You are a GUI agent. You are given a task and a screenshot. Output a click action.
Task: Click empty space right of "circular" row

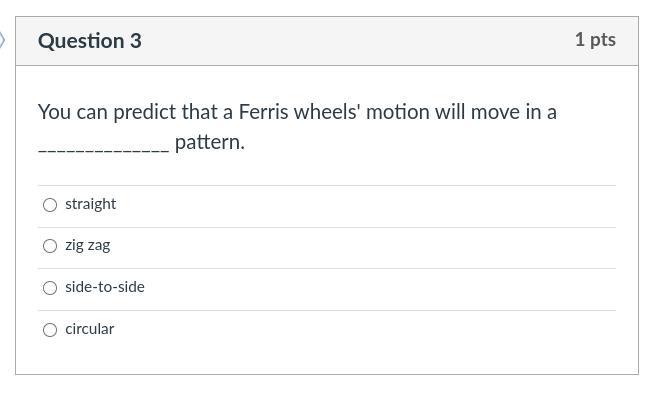[x=400, y=330]
